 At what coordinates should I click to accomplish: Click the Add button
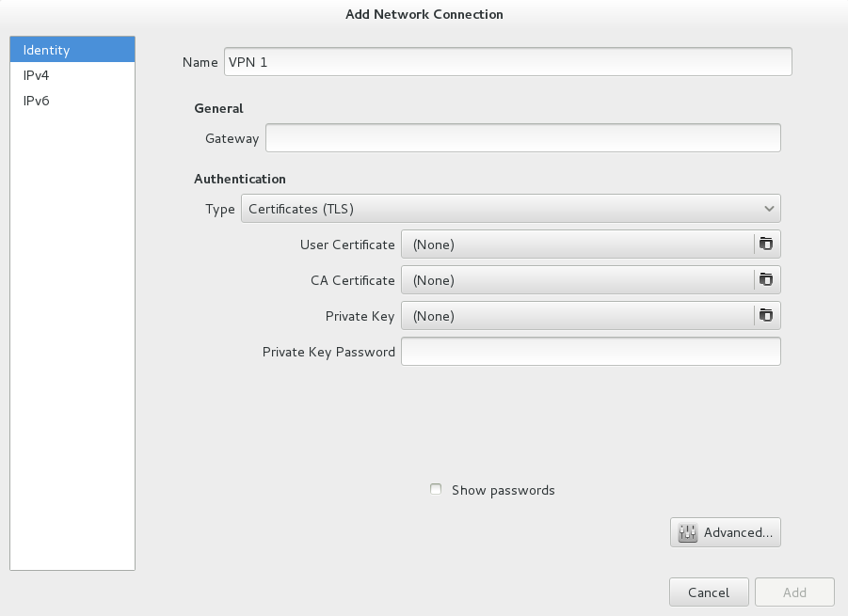pos(794,592)
